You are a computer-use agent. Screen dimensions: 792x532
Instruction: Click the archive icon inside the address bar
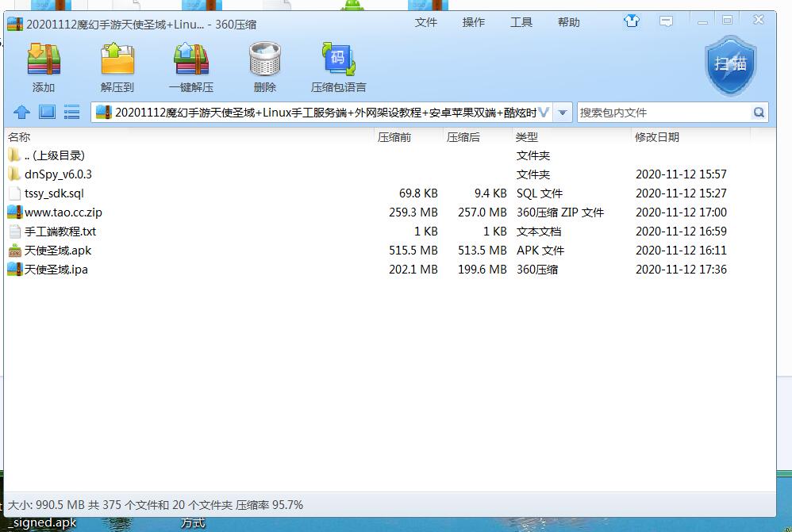[102, 112]
